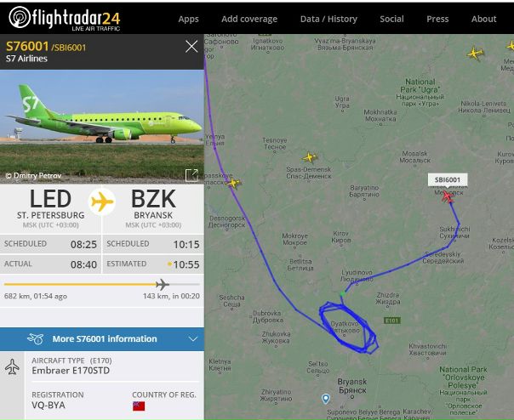The height and width of the screenshot is (420, 514).
Task: Click the yellow route plane icon between LED and BZK
Action: 102,201
